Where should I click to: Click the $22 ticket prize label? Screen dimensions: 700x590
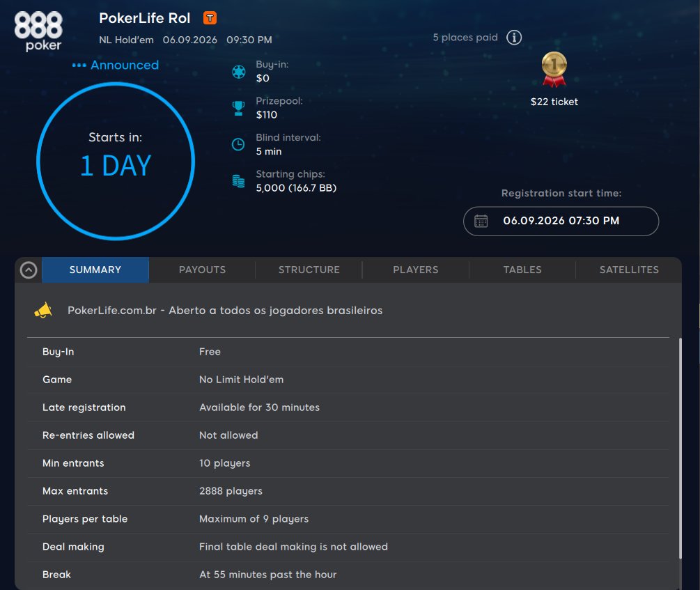tap(554, 102)
